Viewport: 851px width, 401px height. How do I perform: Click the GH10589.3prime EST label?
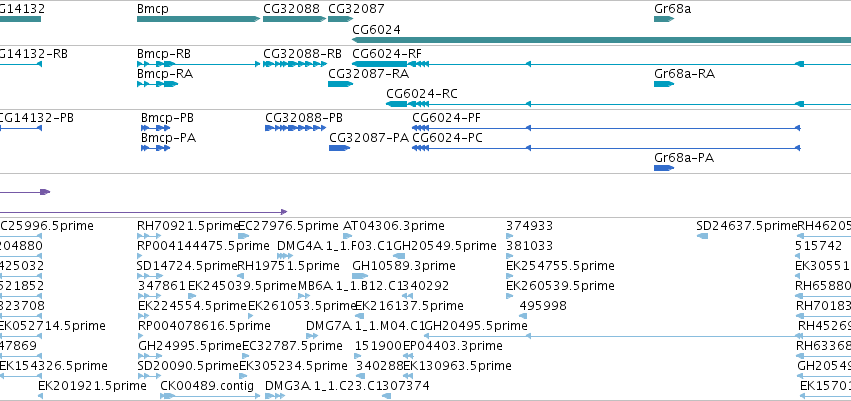(x=404, y=266)
